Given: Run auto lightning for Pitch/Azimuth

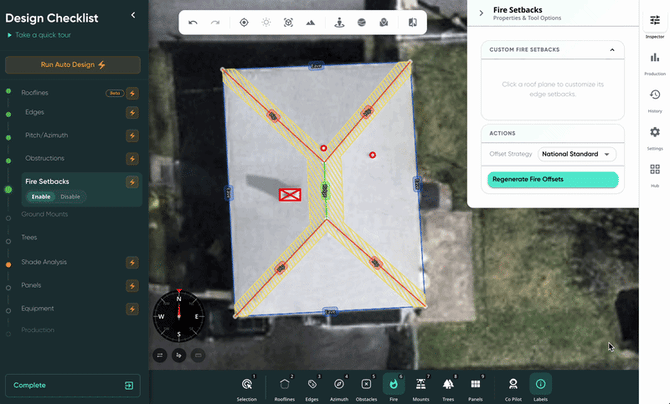Looking at the screenshot, I should click(x=132, y=136).
